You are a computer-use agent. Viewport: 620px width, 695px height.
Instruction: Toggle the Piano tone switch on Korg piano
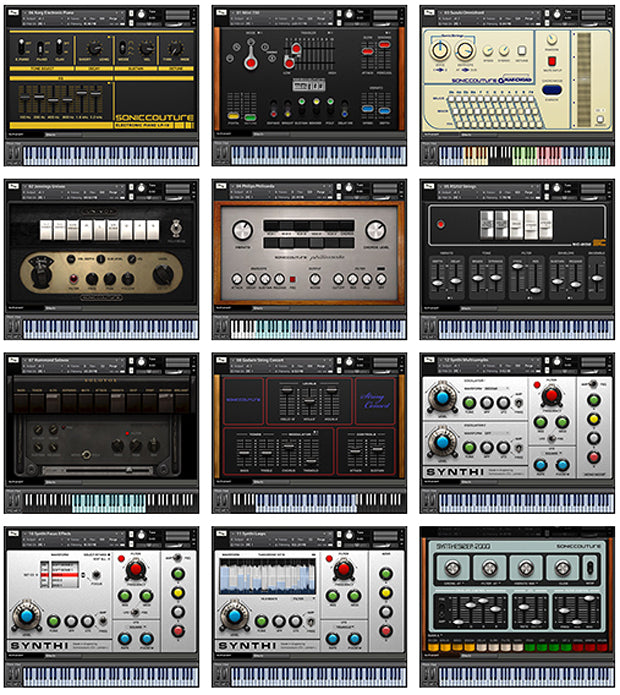(x=40, y=48)
